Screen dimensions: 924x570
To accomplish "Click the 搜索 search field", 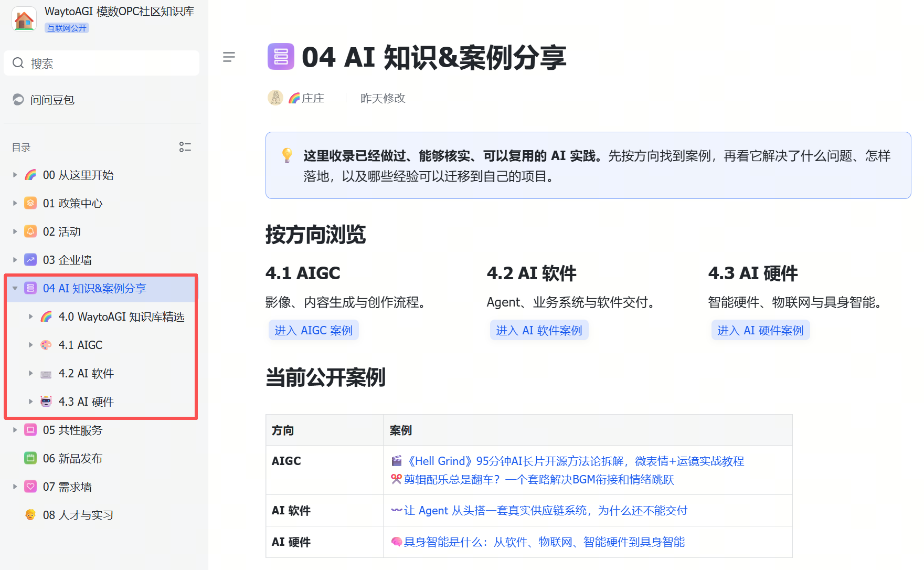I will [x=102, y=63].
